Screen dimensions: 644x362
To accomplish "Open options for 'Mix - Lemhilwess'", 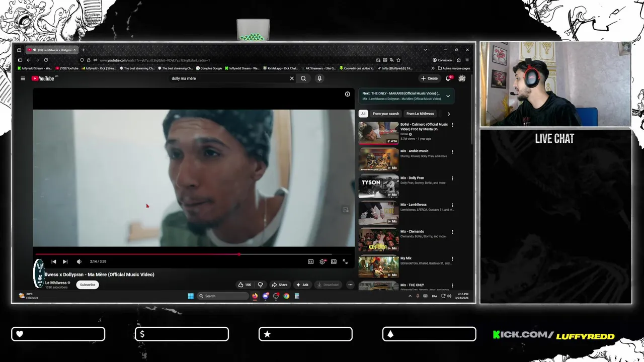I will coord(452,205).
